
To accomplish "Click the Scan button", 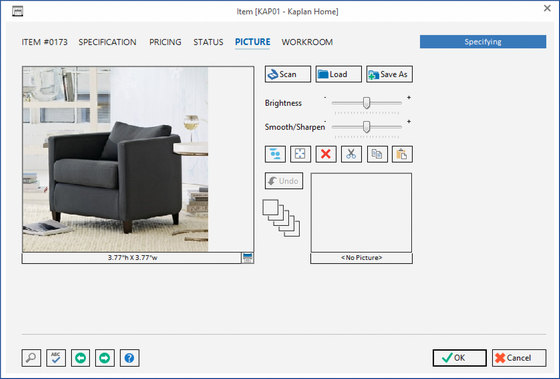I will pos(288,74).
